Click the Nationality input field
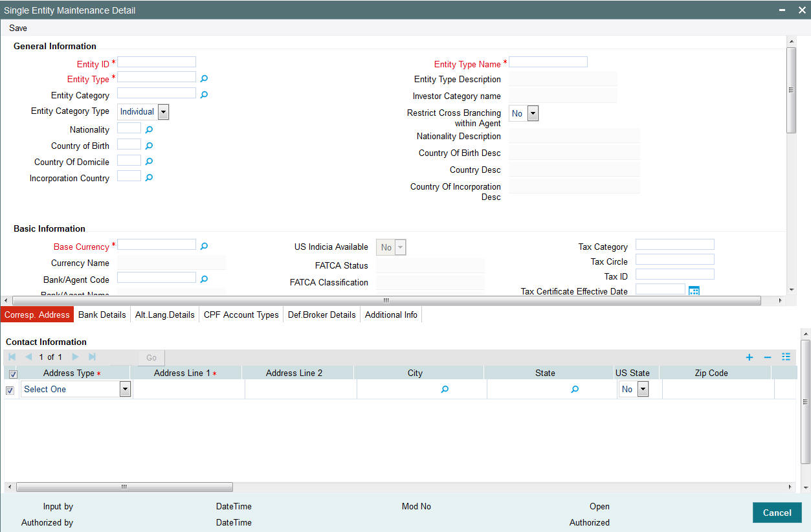The width and height of the screenshot is (811, 532). (x=129, y=128)
